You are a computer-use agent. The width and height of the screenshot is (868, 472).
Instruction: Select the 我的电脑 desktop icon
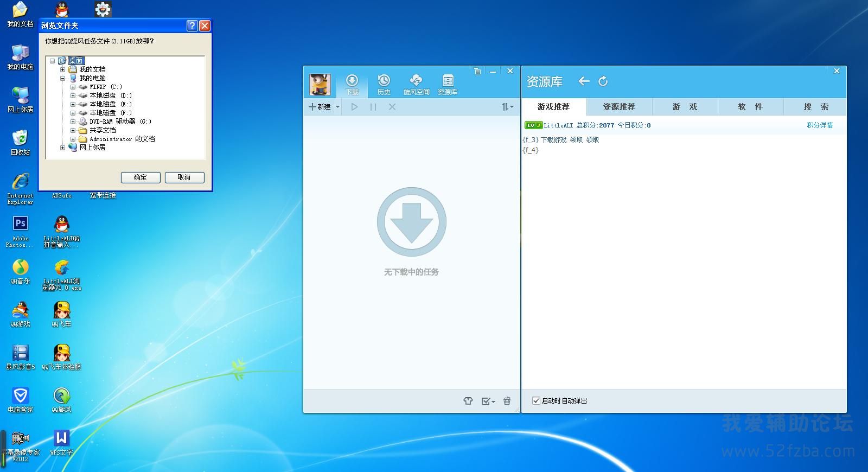coord(21,57)
